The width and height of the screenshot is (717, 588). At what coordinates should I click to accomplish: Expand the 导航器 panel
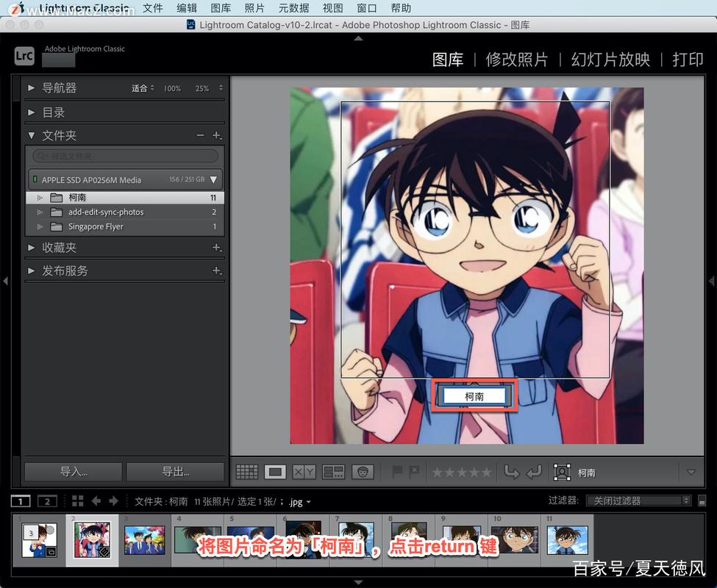[31, 87]
